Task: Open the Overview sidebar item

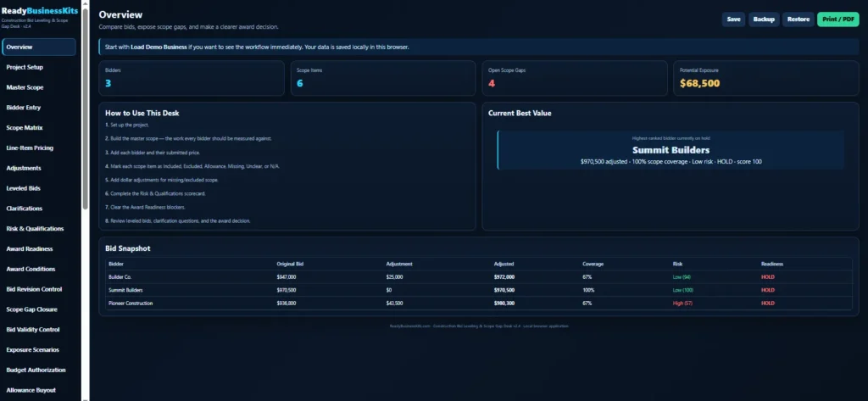Action: click(x=39, y=47)
